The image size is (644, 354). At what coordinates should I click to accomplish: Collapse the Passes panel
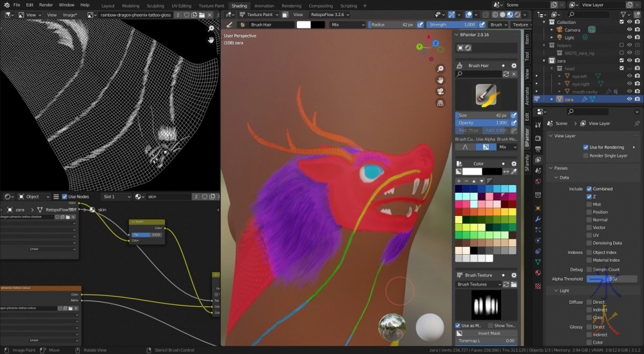click(560, 168)
